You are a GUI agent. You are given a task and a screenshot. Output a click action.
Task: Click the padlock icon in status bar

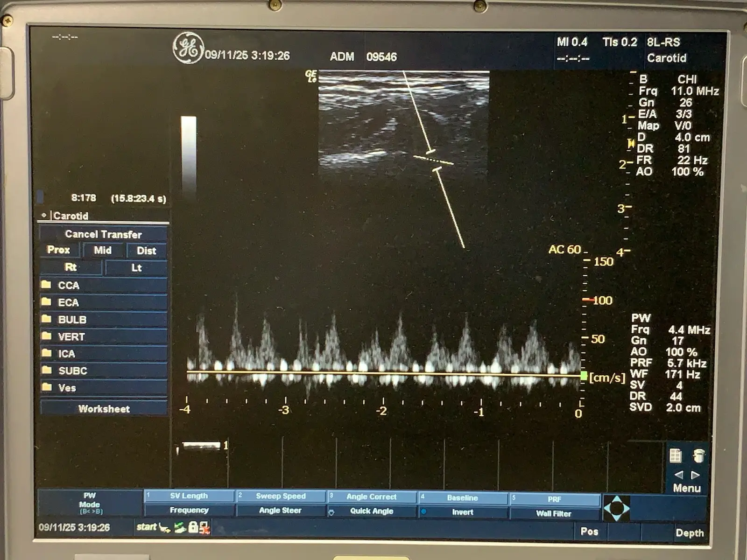[193, 527]
